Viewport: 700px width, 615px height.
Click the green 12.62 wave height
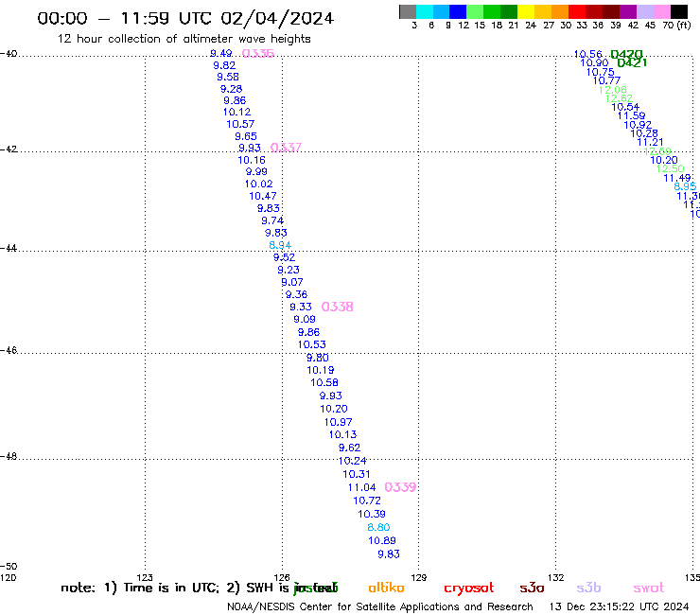pyautogui.click(x=619, y=98)
